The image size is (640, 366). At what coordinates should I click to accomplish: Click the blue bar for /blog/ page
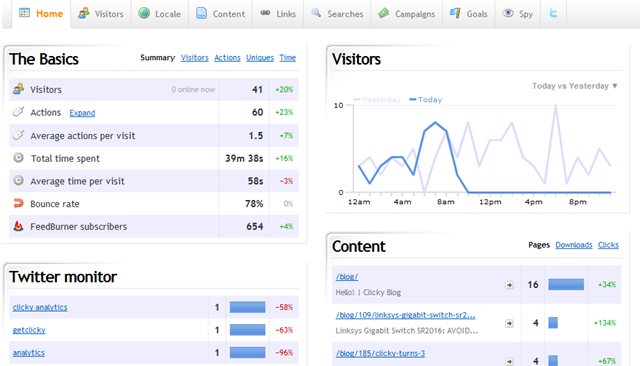(566, 284)
